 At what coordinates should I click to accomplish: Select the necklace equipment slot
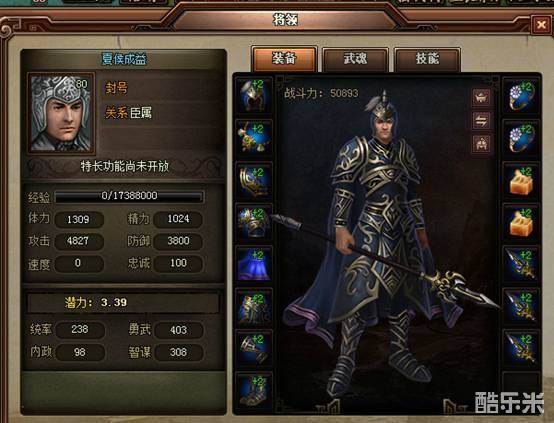(x=254, y=138)
